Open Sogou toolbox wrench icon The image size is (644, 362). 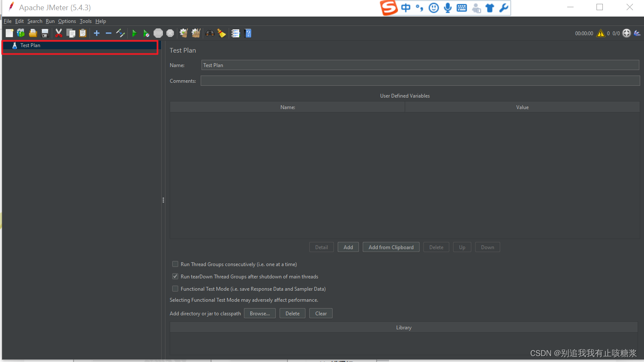point(504,8)
